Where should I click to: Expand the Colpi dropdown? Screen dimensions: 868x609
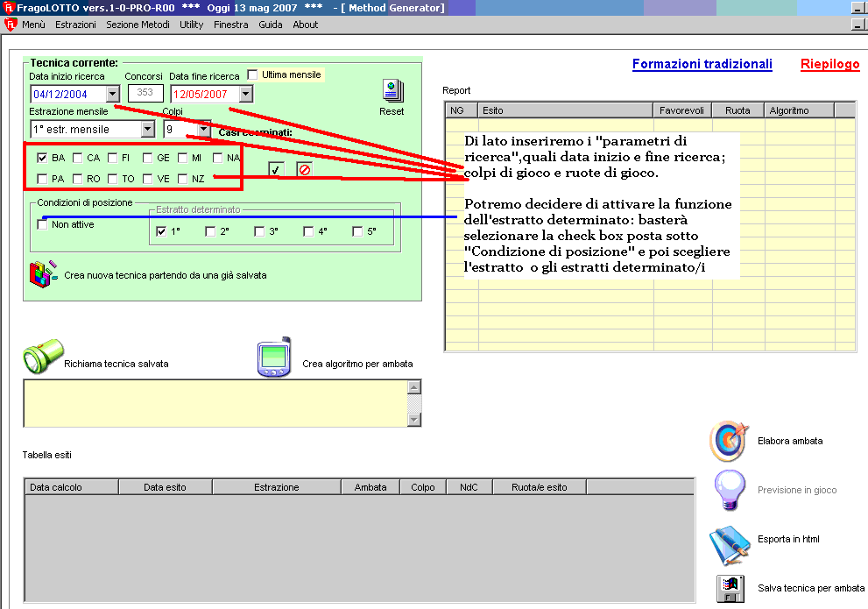203,130
